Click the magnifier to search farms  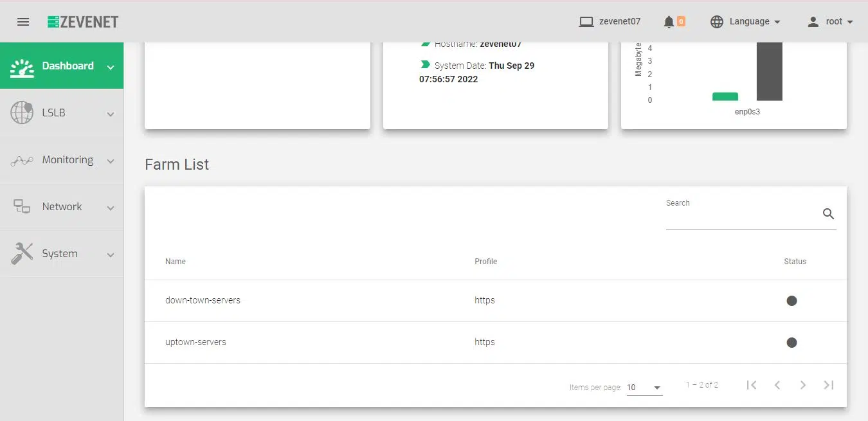(828, 213)
